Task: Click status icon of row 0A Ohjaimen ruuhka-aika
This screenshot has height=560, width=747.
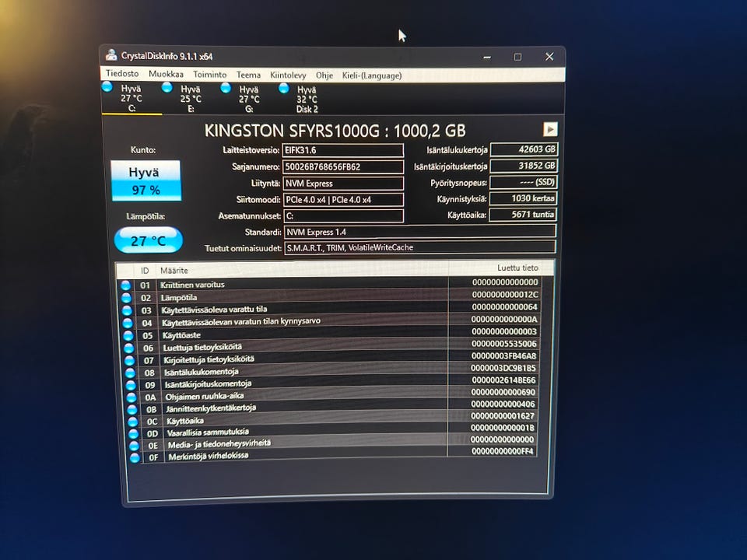Action: (132, 397)
